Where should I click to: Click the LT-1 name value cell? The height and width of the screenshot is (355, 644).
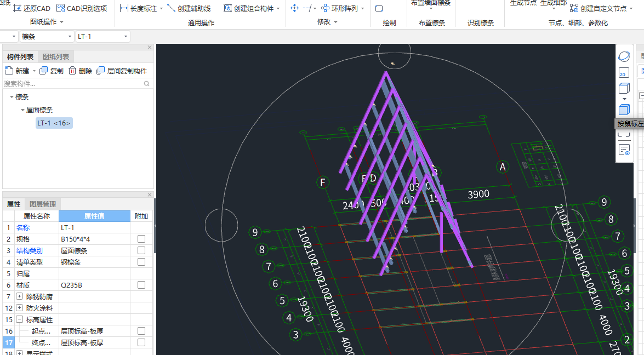[94, 227]
